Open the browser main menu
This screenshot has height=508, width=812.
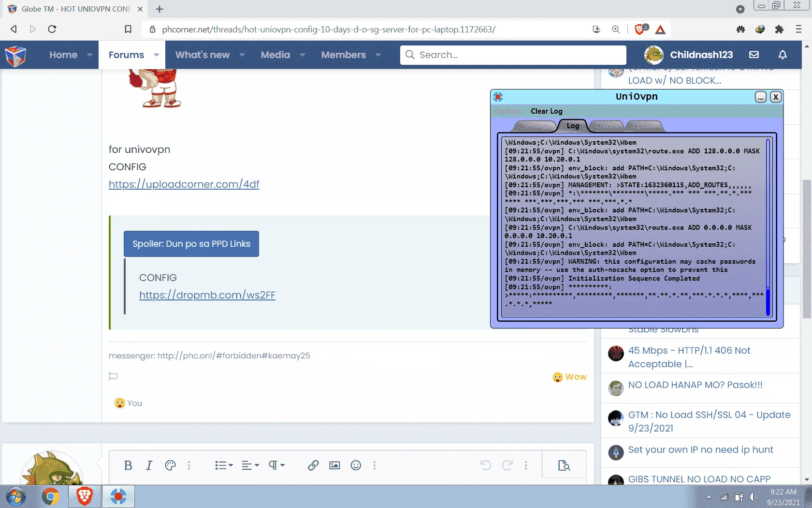tap(798, 29)
